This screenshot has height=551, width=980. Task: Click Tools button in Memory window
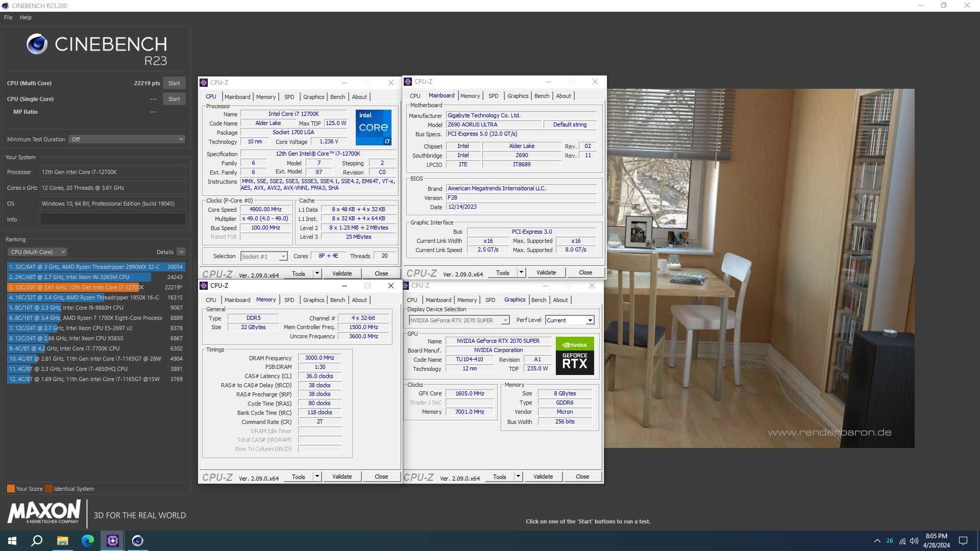[x=299, y=477]
